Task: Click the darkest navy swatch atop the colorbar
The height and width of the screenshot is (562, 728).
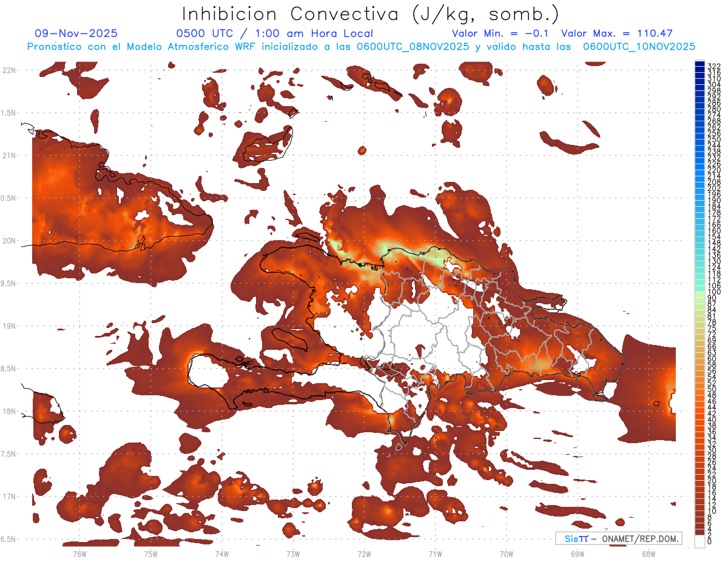Action: click(700, 64)
